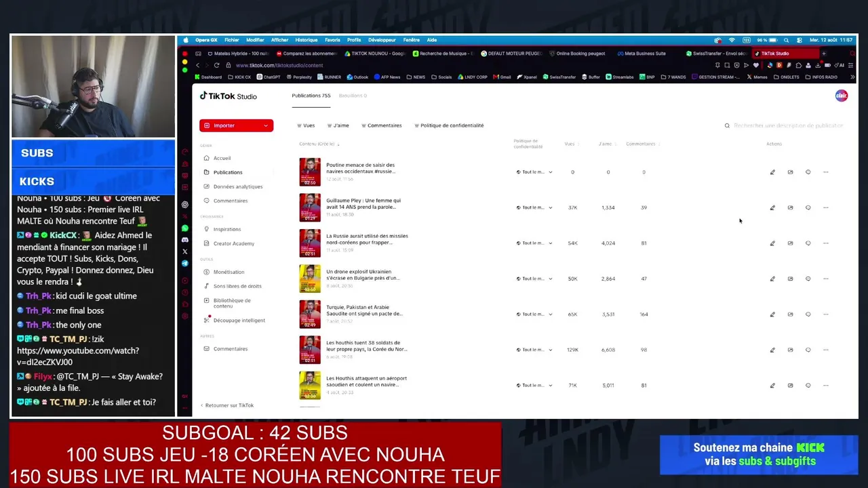
Task: Switch to the Brouillons tab
Action: click(353, 96)
